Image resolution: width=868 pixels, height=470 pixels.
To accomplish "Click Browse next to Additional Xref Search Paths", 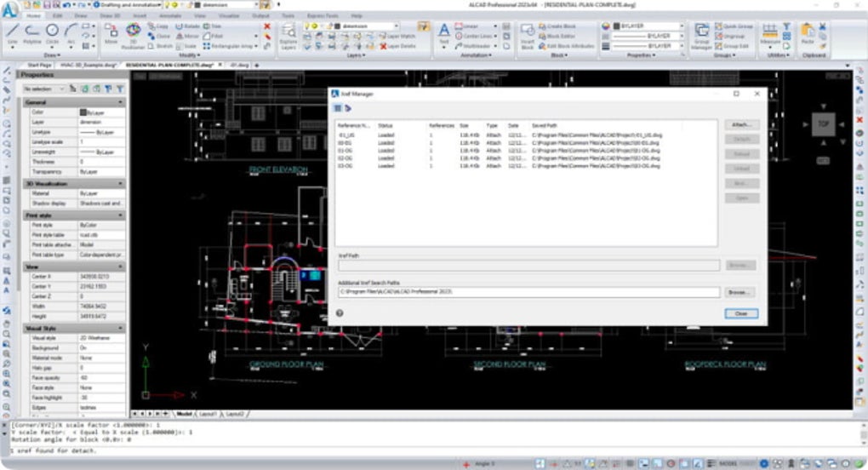I will coord(740,292).
